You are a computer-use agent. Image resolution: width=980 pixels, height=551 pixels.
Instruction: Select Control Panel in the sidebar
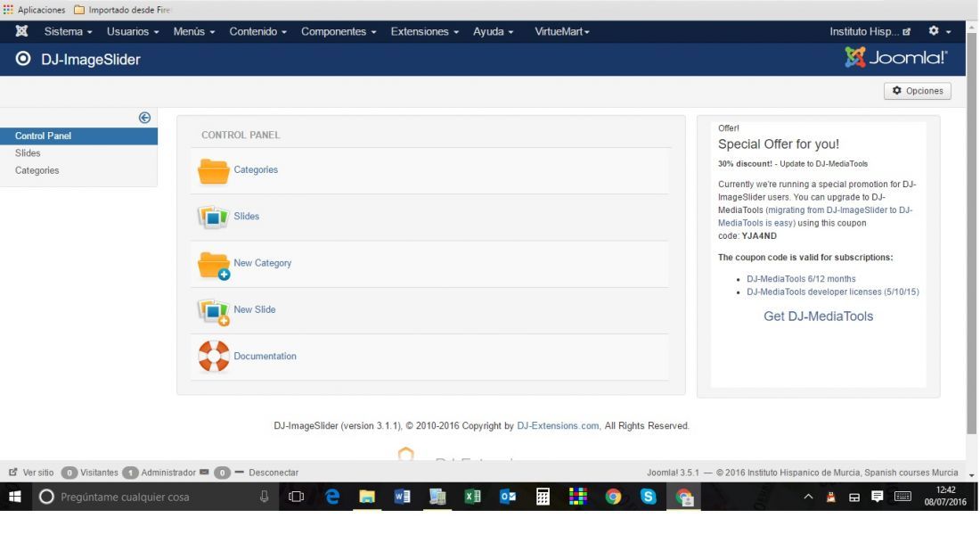[x=78, y=136]
